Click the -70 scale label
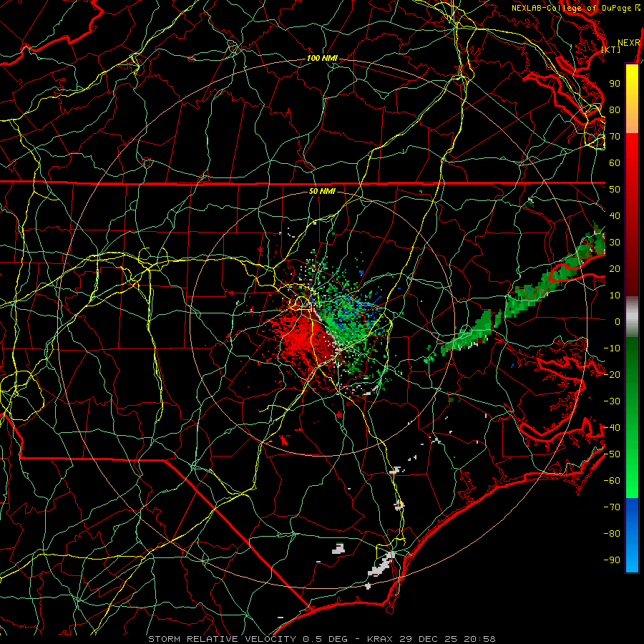Screen dimensions: 644x644 point(612,507)
